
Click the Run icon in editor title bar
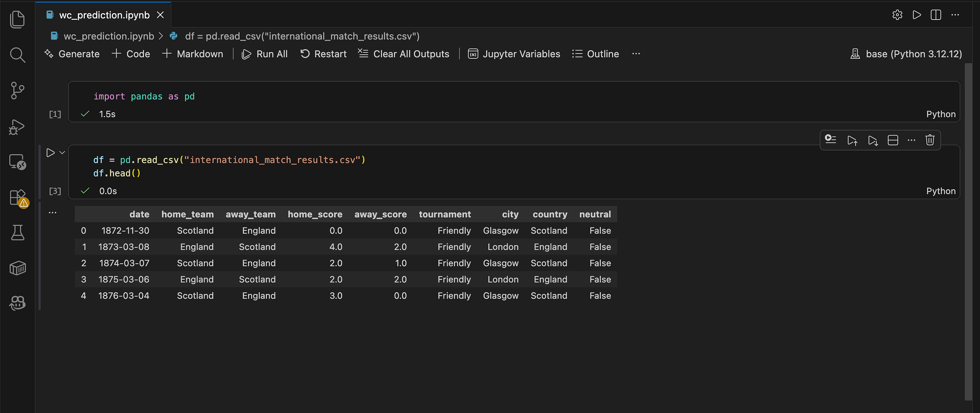pos(917,15)
